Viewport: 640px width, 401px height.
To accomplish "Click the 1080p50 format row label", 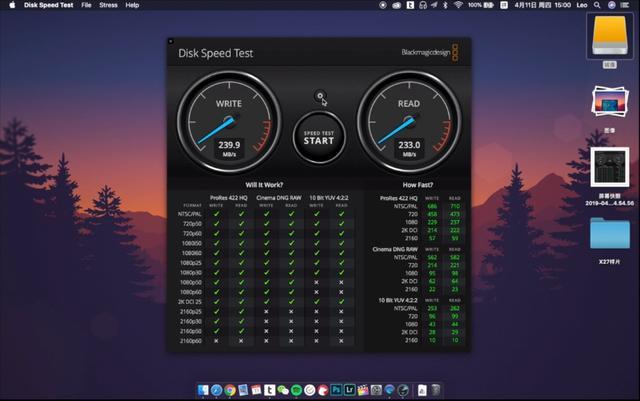I will point(191,282).
